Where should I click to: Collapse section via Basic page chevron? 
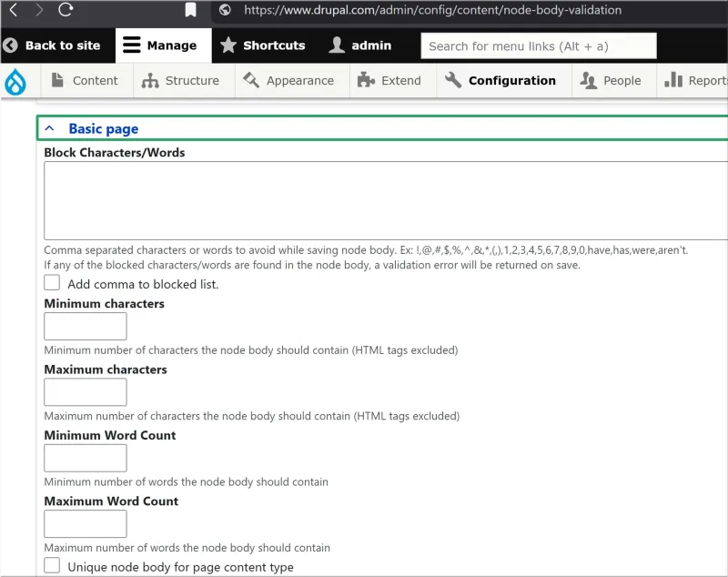click(x=49, y=128)
